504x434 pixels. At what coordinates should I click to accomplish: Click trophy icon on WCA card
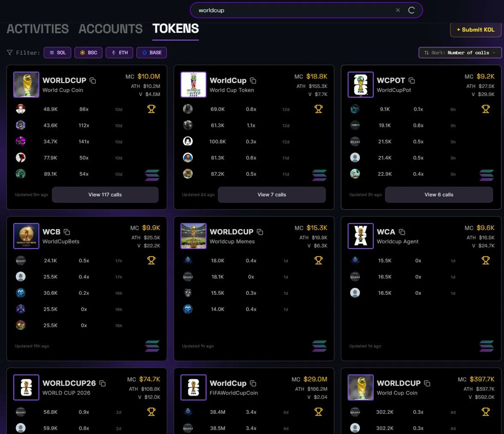pos(486,260)
